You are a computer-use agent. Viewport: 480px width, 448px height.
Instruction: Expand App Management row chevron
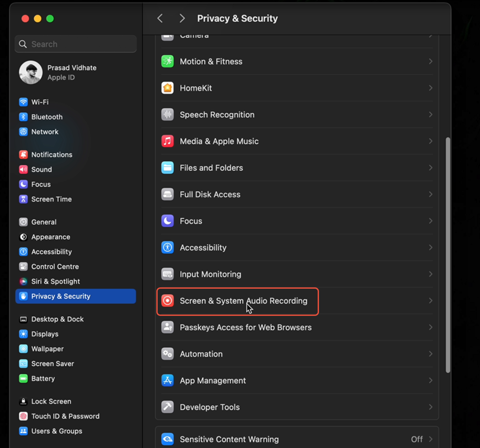click(x=430, y=381)
